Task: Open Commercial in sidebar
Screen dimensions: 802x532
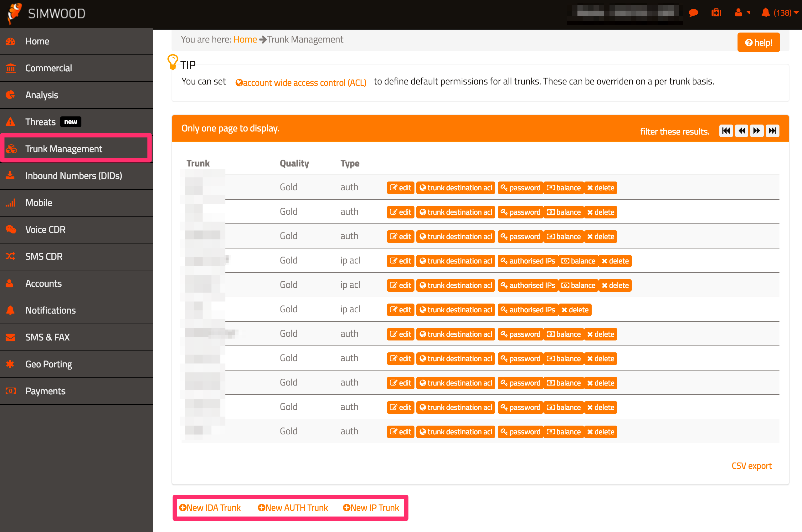Action: pyautogui.click(x=76, y=68)
